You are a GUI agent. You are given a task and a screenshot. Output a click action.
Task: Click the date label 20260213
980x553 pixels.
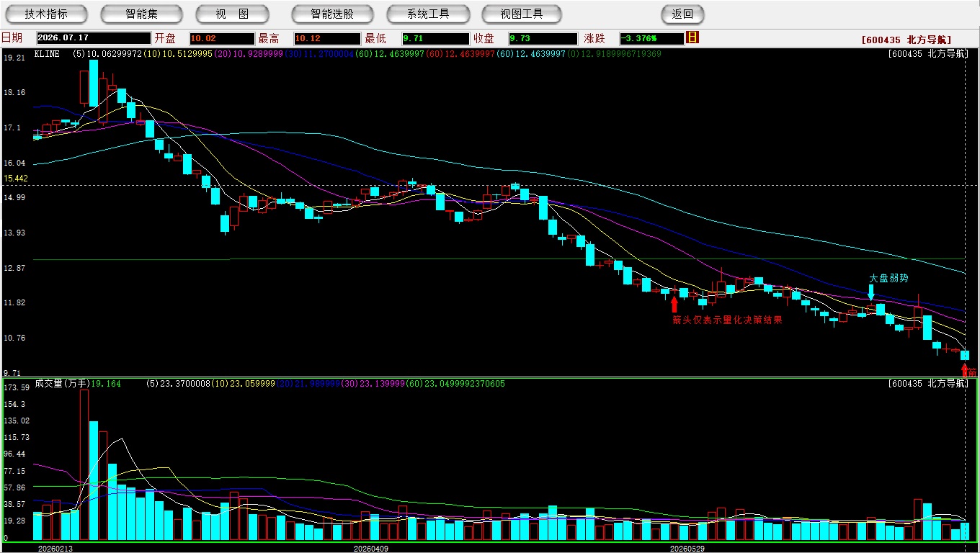(x=55, y=548)
